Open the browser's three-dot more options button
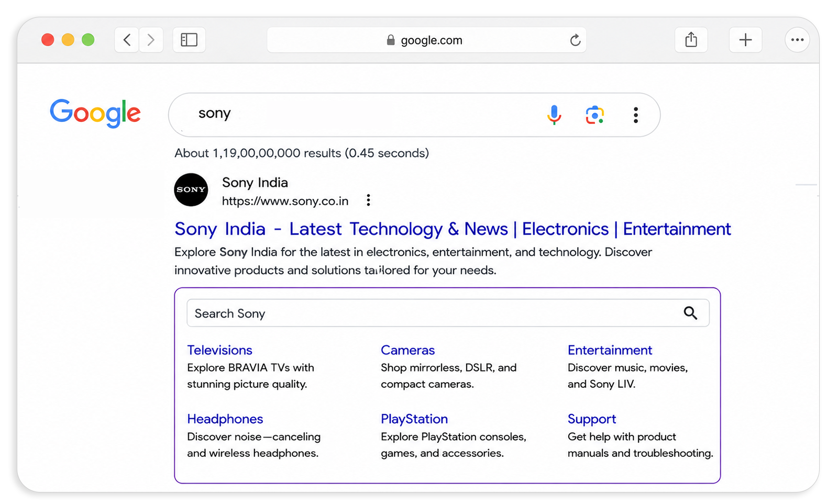Viewport: 838px width, 504px height. tap(797, 40)
